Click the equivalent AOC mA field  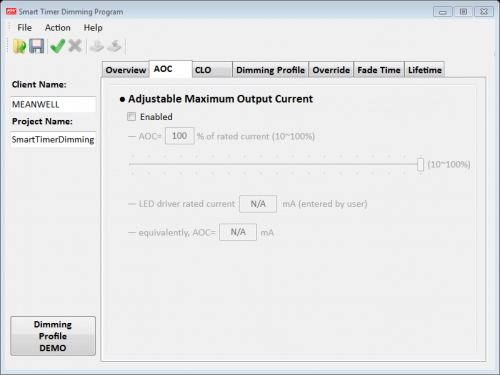coord(238,232)
